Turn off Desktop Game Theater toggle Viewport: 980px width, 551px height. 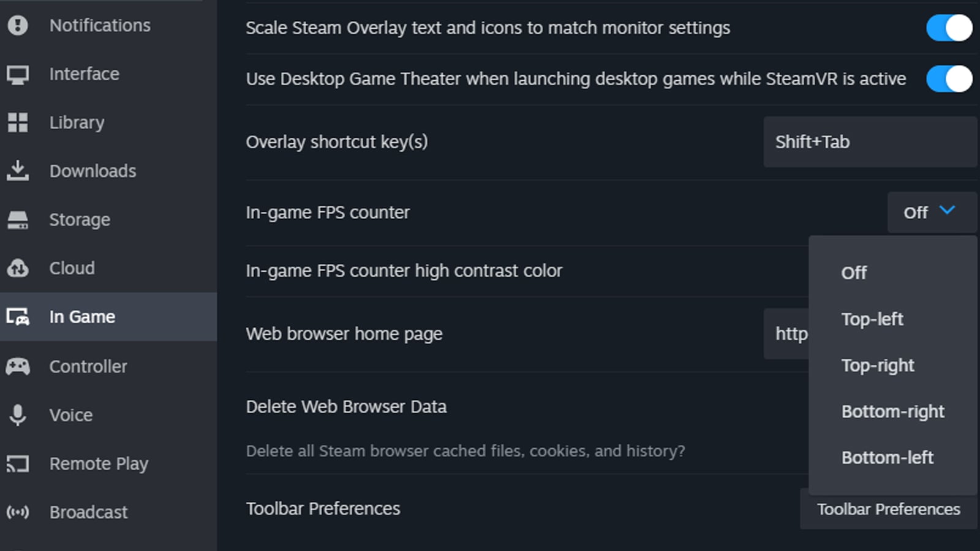(948, 78)
